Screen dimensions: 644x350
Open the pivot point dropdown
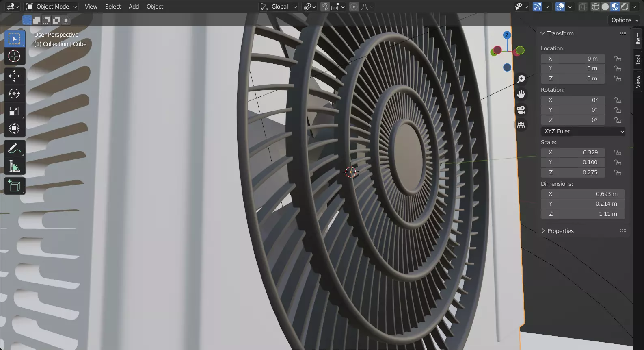click(310, 7)
